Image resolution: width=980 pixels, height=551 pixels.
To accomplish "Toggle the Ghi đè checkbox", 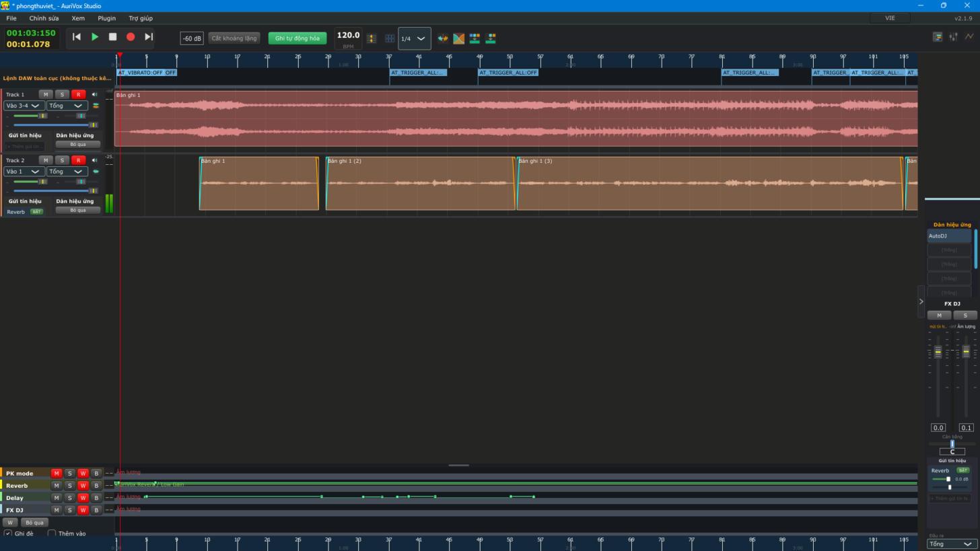I will point(8,534).
